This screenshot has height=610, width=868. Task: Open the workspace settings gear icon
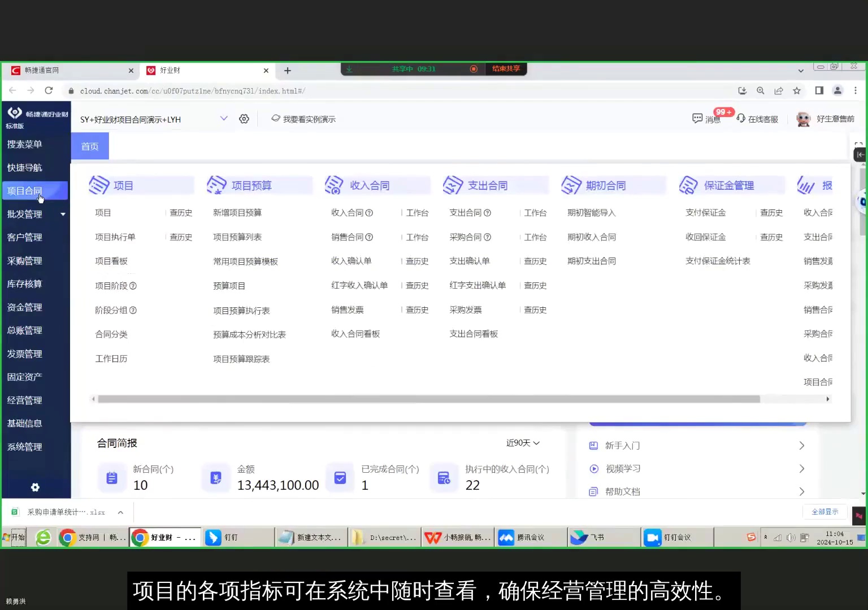pos(244,119)
